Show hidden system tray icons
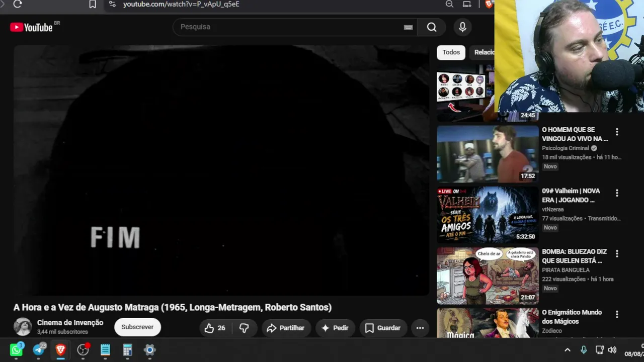644x362 pixels. point(568,350)
